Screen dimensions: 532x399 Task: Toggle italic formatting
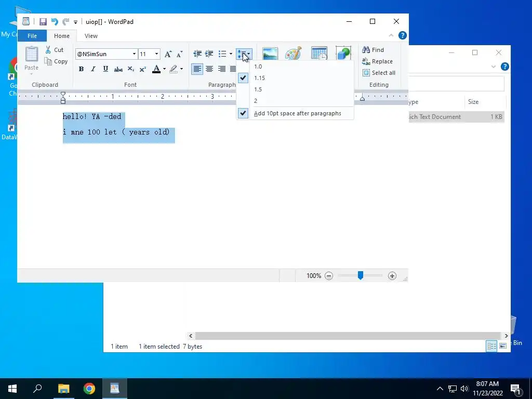94,69
